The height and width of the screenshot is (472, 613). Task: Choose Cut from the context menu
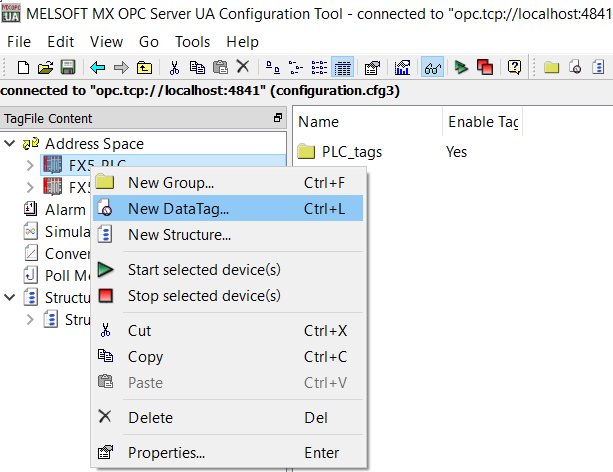(228, 331)
